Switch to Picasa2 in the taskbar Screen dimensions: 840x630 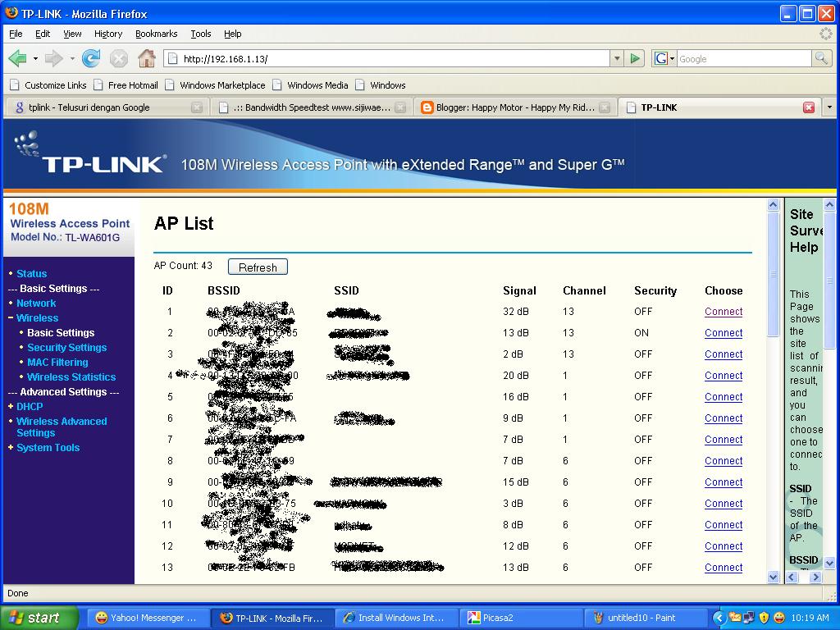click(x=520, y=618)
